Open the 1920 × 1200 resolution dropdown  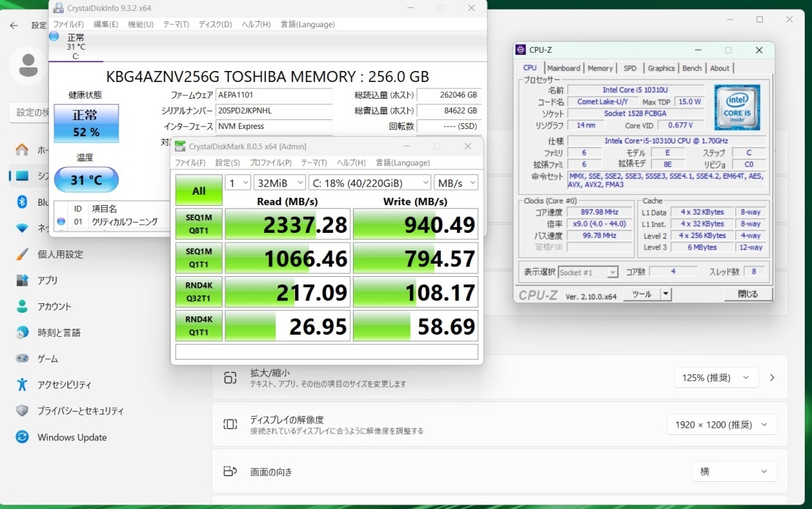(x=721, y=425)
